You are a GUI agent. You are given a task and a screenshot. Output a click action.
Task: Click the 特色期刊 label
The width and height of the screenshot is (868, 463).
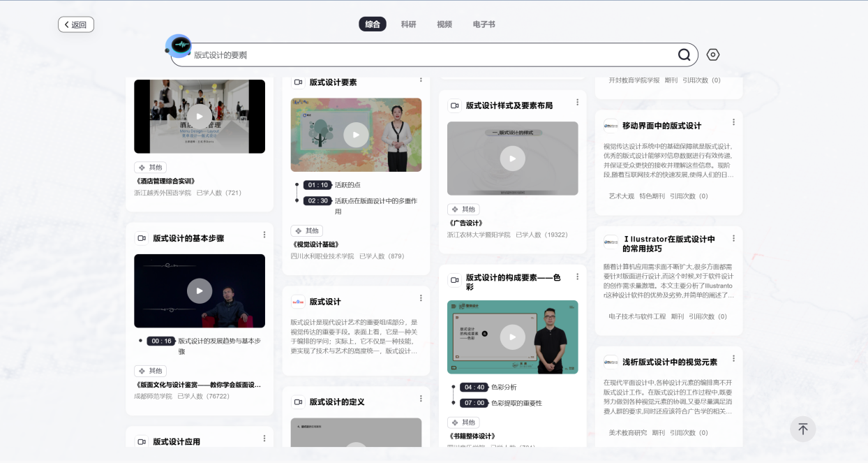pyautogui.click(x=652, y=196)
